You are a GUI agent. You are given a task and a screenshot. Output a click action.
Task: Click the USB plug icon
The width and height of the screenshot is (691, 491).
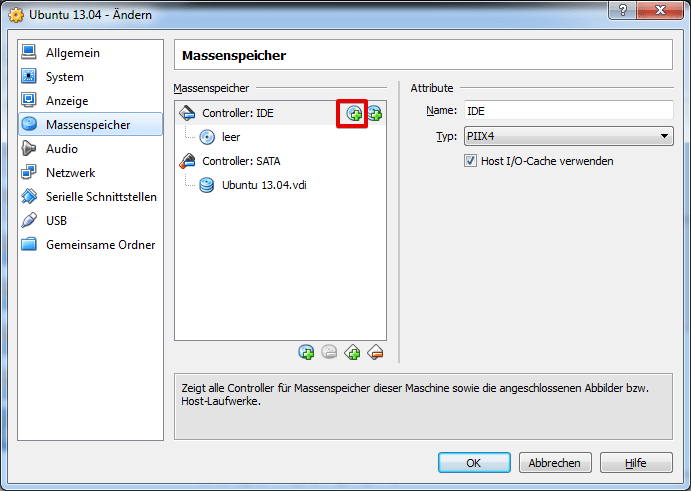click(x=29, y=220)
